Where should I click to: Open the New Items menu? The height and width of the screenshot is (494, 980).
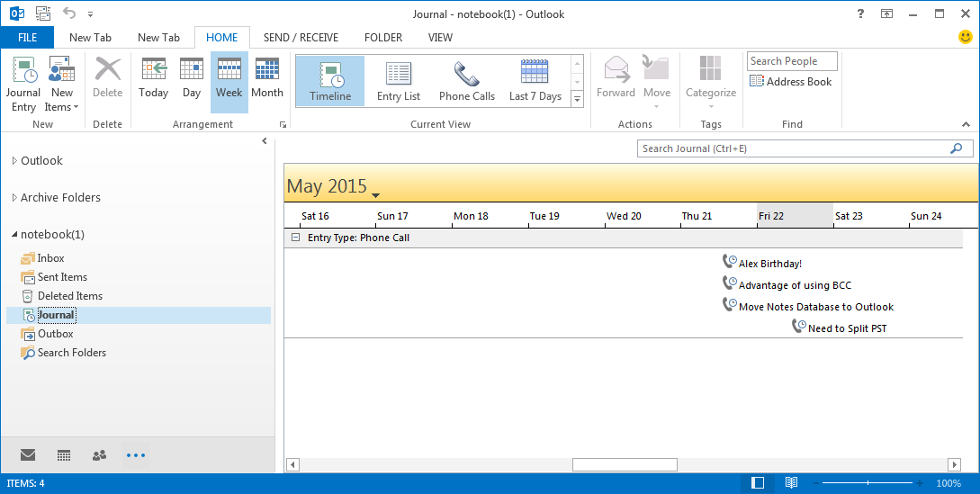coord(61,85)
